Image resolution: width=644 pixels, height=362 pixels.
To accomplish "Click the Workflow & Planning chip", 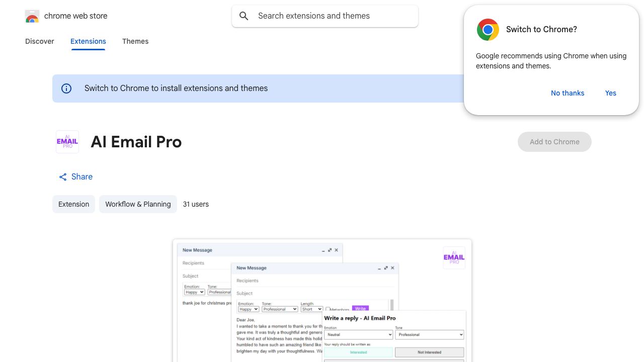I will coord(138,204).
